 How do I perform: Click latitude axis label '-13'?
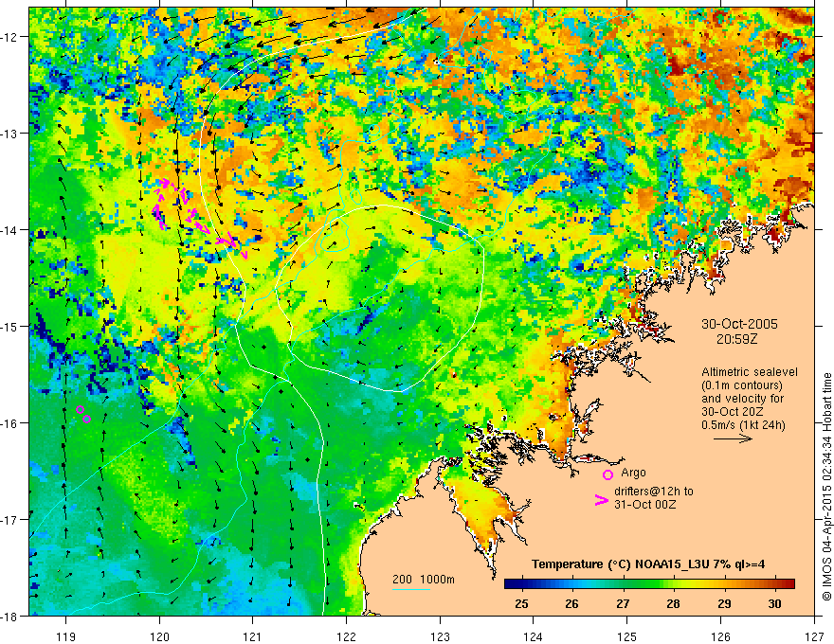(10, 134)
